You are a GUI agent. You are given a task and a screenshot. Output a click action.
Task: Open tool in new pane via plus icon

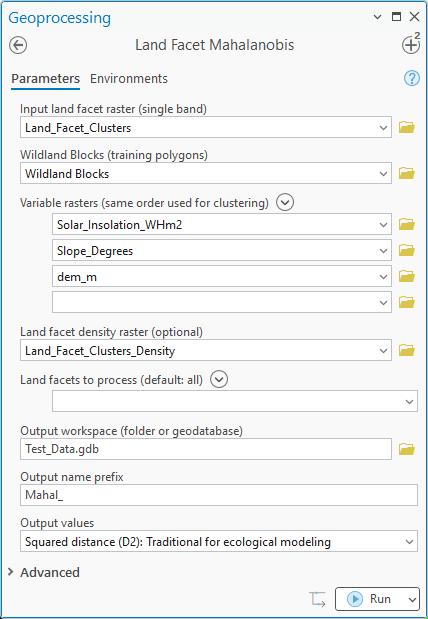(411, 45)
